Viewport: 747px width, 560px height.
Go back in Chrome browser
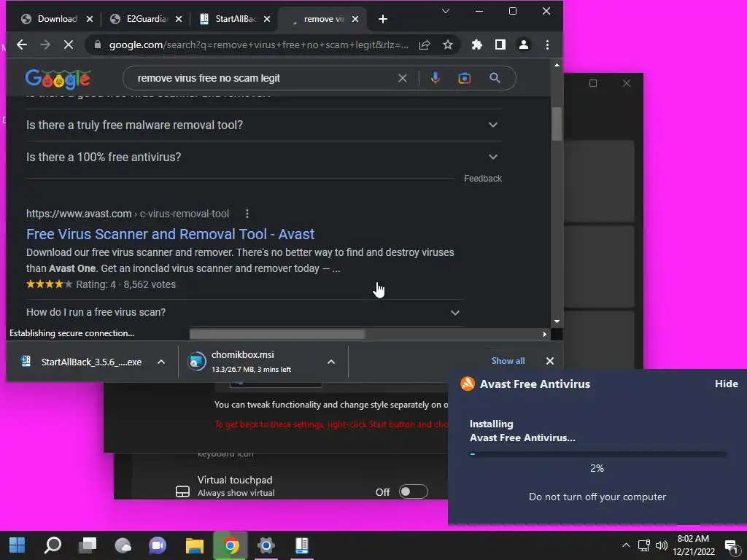22,44
